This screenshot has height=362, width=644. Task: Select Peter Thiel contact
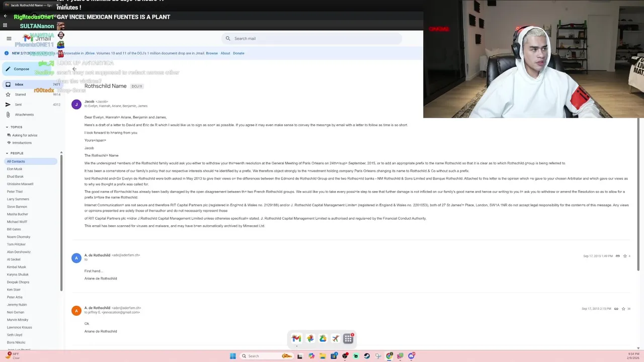click(15, 192)
